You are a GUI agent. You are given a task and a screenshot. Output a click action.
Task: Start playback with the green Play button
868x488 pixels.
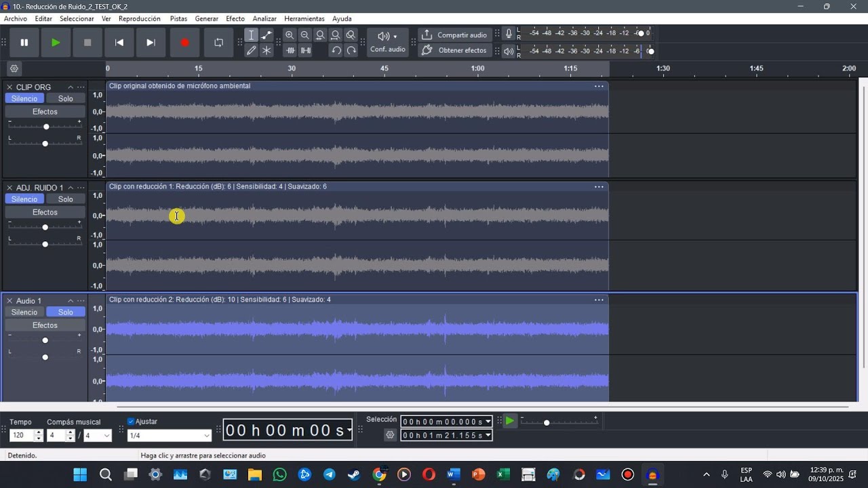pos(56,43)
